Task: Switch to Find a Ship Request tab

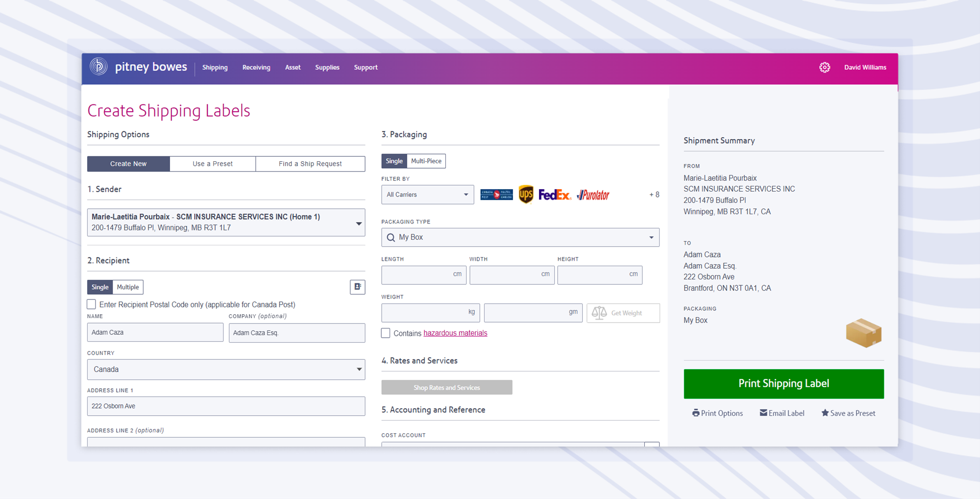Action: (310, 164)
